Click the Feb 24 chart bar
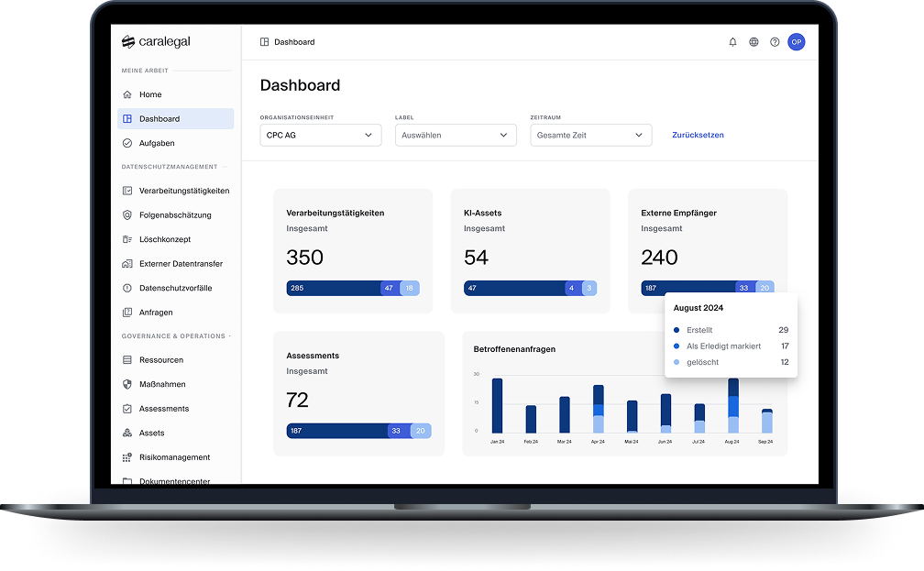 click(x=531, y=419)
